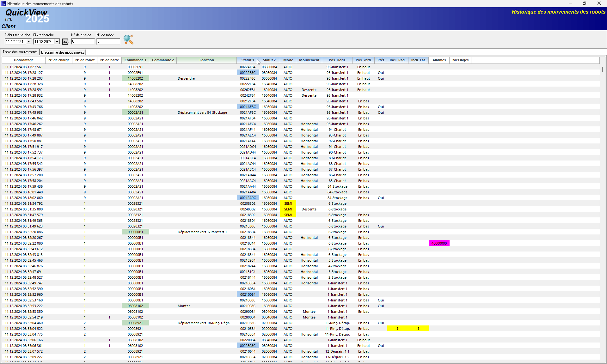Open the Fin recherche date dropdown
Screen dimensions: 607x364
click(x=57, y=42)
